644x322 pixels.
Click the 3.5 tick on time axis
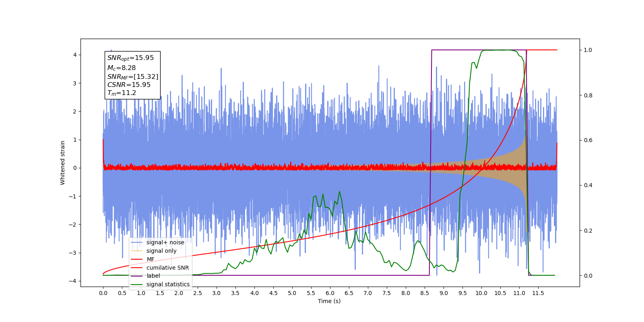tap(235, 293)
